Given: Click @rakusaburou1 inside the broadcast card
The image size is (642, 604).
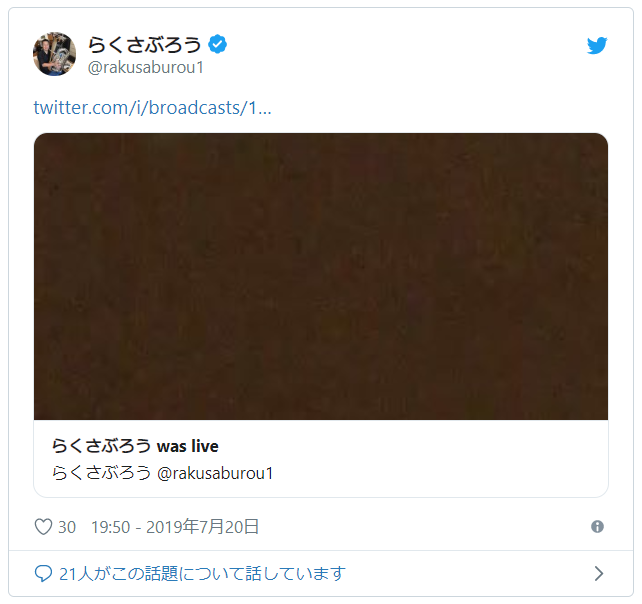Looking at the screenshot, I should [215, 473].
